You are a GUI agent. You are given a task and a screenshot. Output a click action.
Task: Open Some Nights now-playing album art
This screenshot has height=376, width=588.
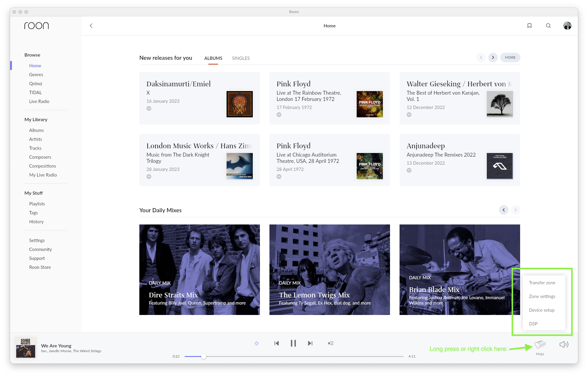pyautogui.click(x=26, y=348)
